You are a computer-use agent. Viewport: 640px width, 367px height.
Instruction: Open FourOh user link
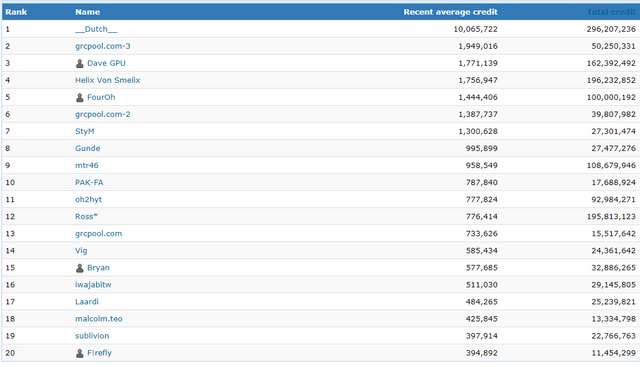(101, 98)
